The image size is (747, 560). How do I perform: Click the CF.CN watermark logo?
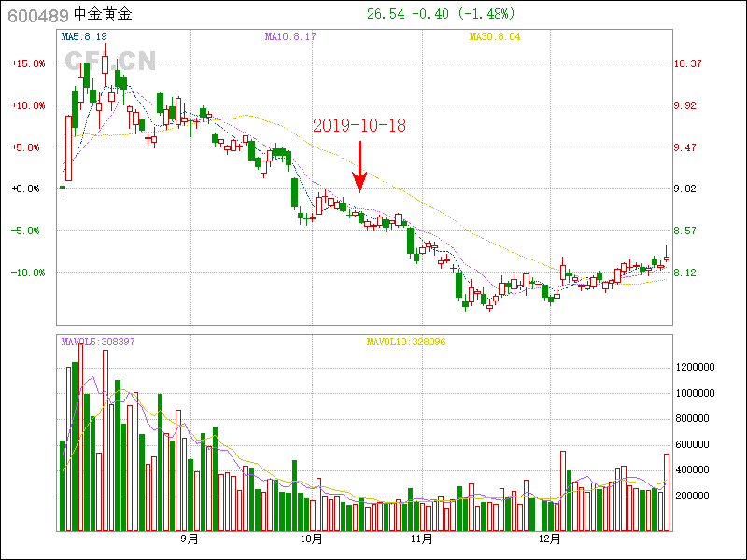(x=110, y=62)
